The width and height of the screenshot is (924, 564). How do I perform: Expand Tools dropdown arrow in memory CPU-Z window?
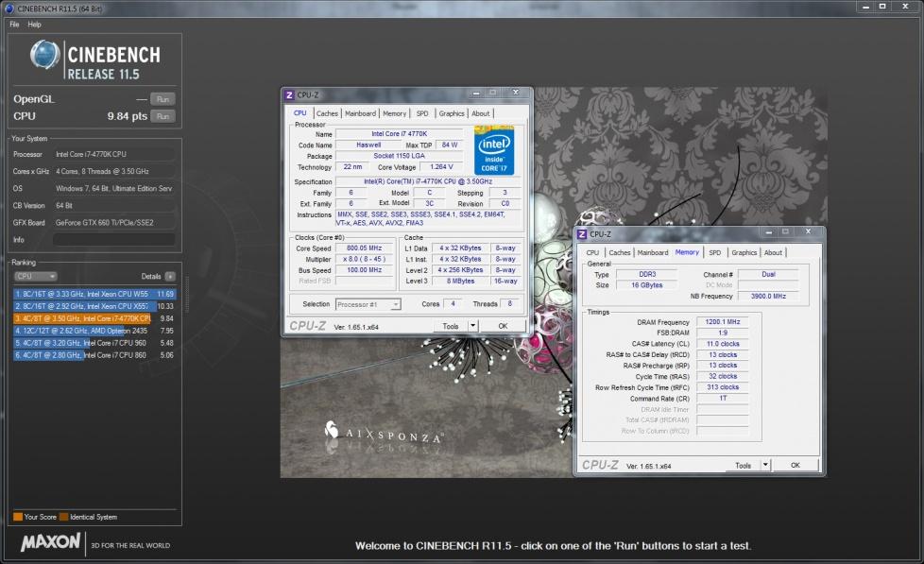pyautogui.click(x=765, y=466)
